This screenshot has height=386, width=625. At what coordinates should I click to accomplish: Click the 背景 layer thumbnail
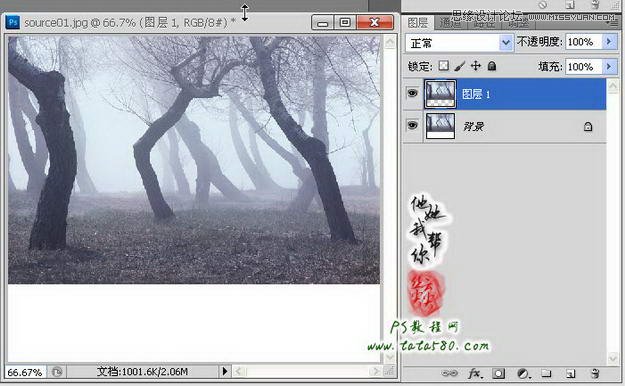[440, 126]
